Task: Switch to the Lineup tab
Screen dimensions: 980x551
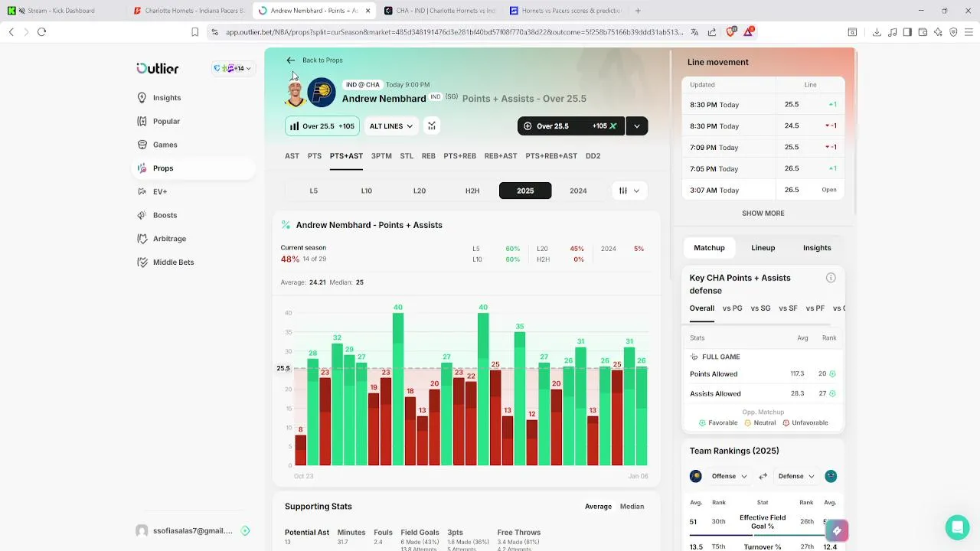Action: coord(763,248)
